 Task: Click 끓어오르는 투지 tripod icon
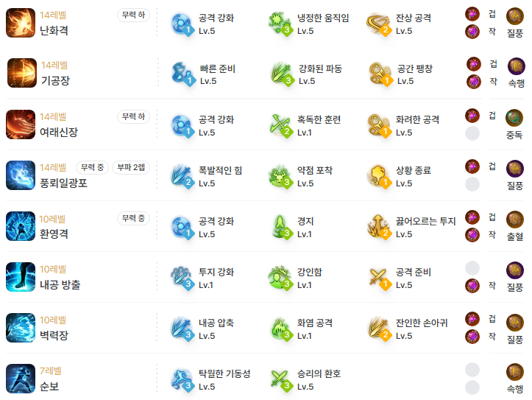click(378, 227)
